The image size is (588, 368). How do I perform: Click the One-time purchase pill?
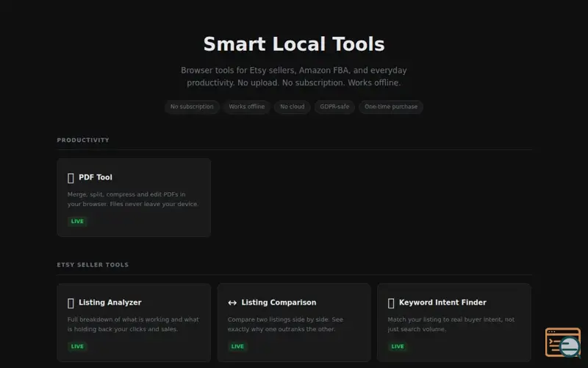(391, 107)
